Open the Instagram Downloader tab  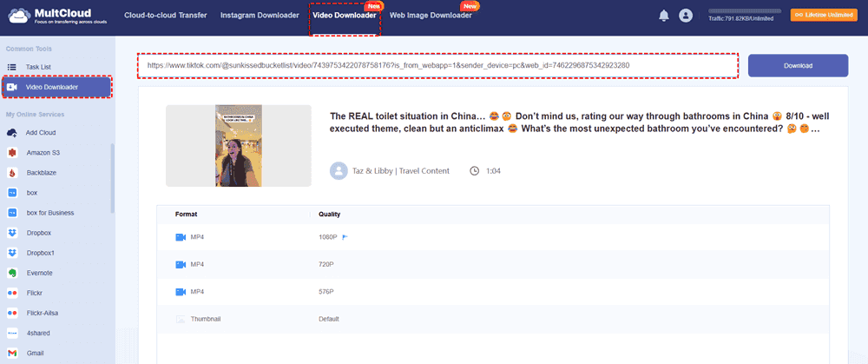(260, 16)
